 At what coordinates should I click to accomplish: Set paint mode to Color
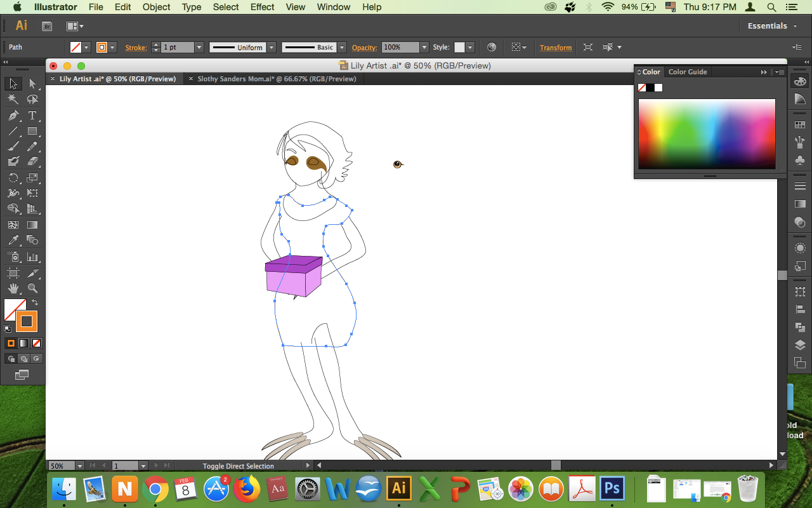[x=11, y=343]
